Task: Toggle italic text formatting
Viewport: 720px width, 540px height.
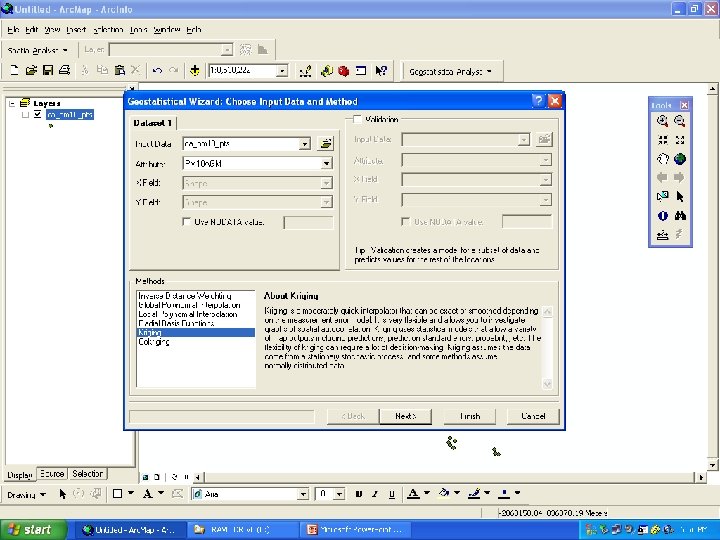Action: (x=375, y=494)
